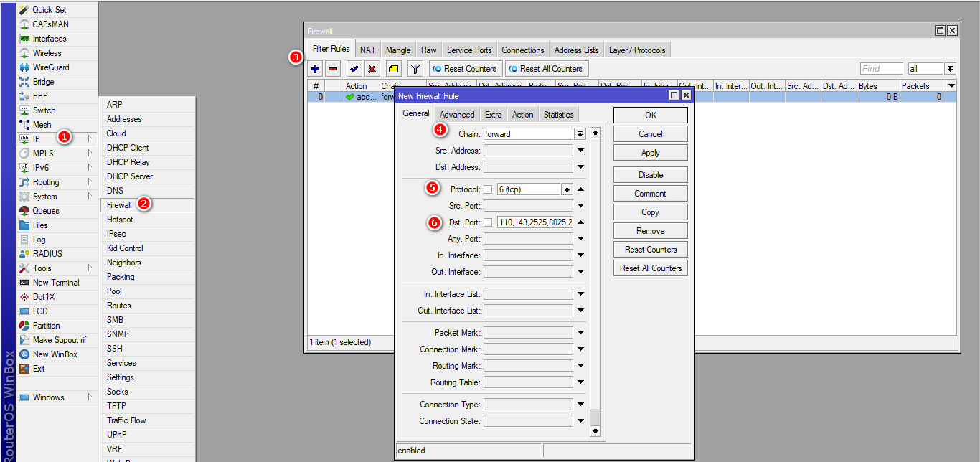Click the yellow comment note icon
980x462 pixels.
click(393, 69)
